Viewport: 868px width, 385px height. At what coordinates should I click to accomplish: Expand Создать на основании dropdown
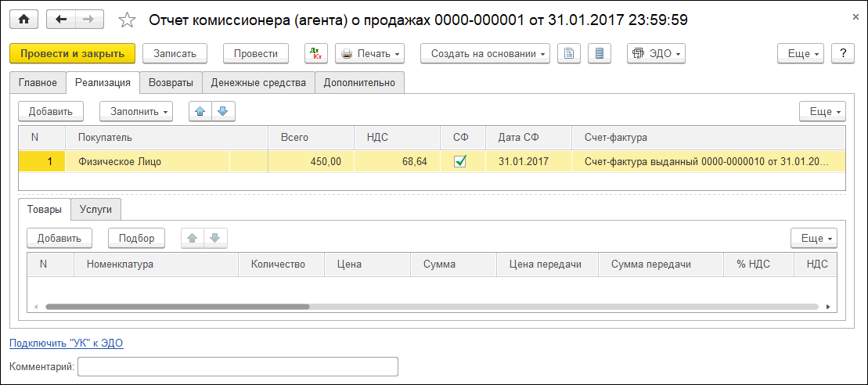(x=485, y=53)
